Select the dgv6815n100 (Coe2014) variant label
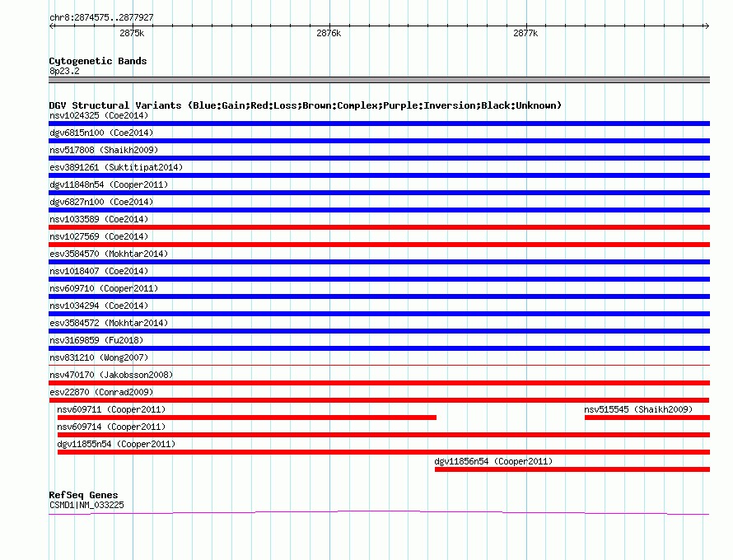 click(101, 133)
